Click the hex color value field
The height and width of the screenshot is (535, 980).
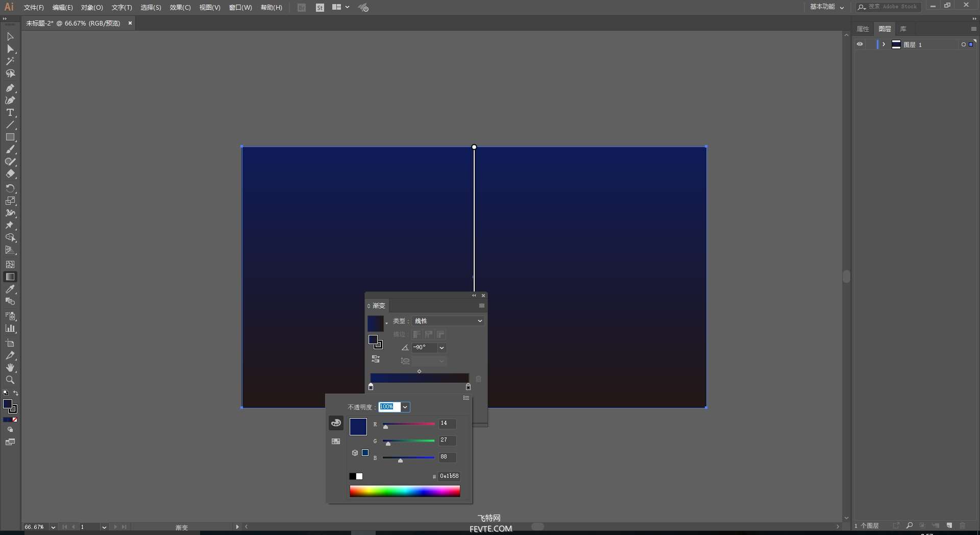pos(449,476)
